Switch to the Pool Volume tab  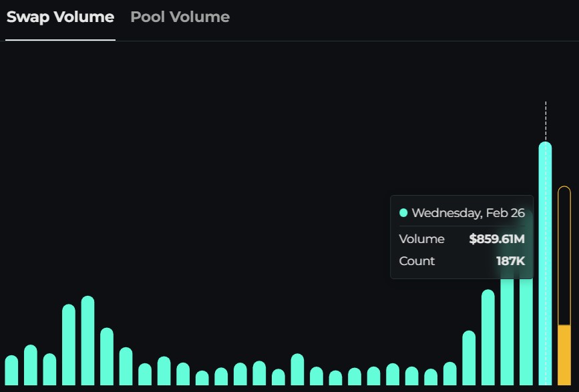(180, 17)
